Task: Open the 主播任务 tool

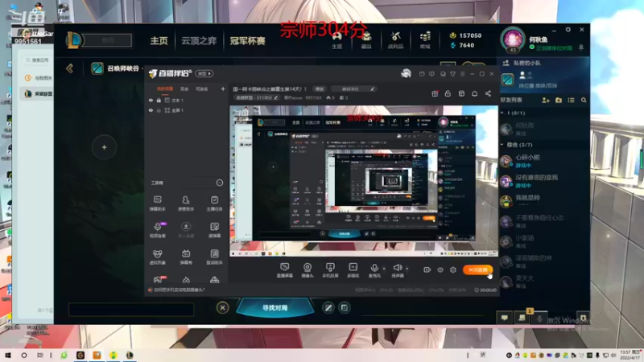Action: tap(214, 203)
